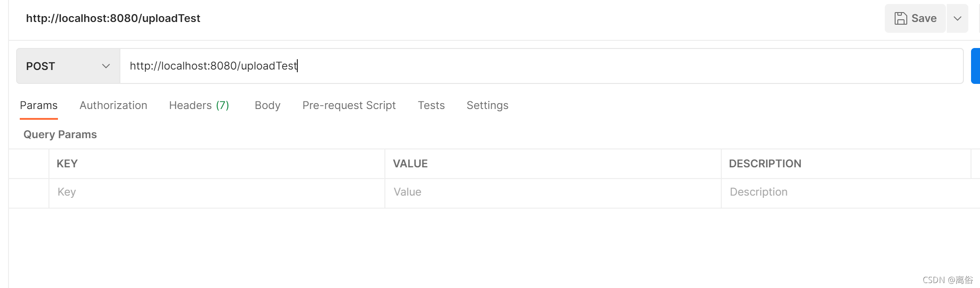
Task: Click the DESCRIPTION column header
Action: tap(764, 164)
